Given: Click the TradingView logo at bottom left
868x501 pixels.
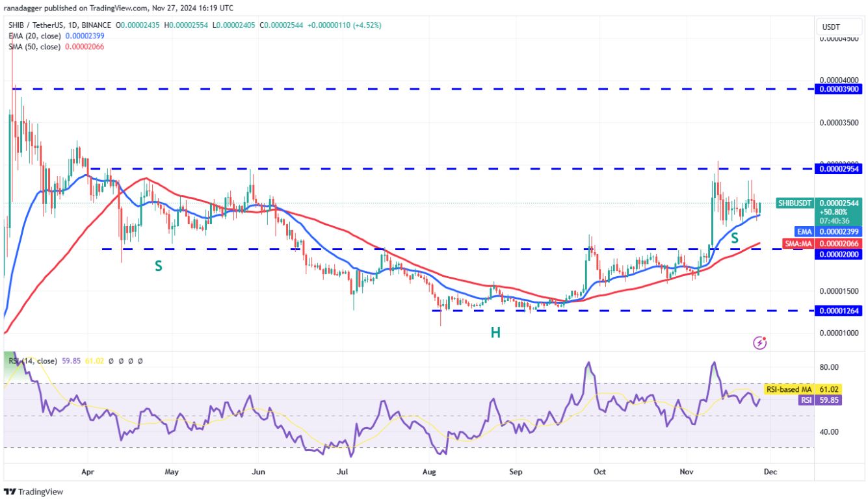Looking at the screenshot, I should [x=34, y=492].
